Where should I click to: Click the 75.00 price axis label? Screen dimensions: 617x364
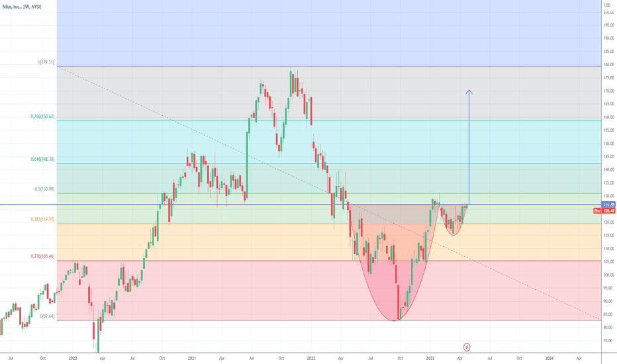pyautogui.click(x=609, y=341)
